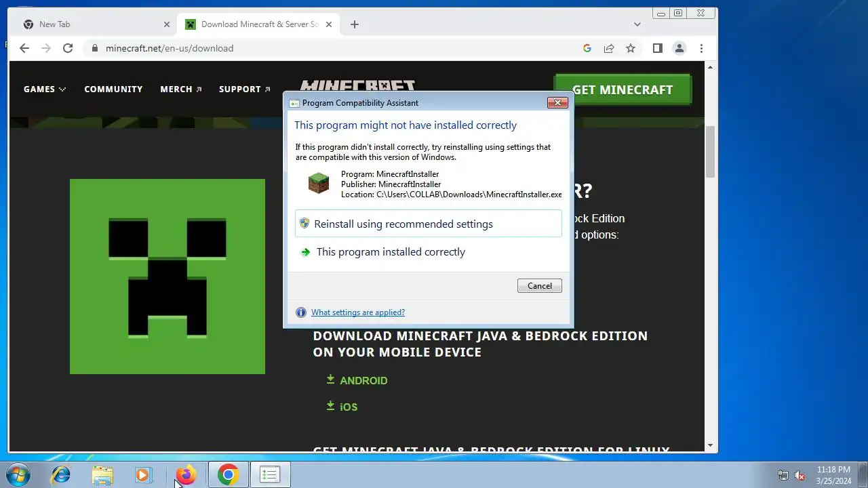868x488 pixels.
Task: Expand the tab search chevron
Action: click(x=637, y=24)
